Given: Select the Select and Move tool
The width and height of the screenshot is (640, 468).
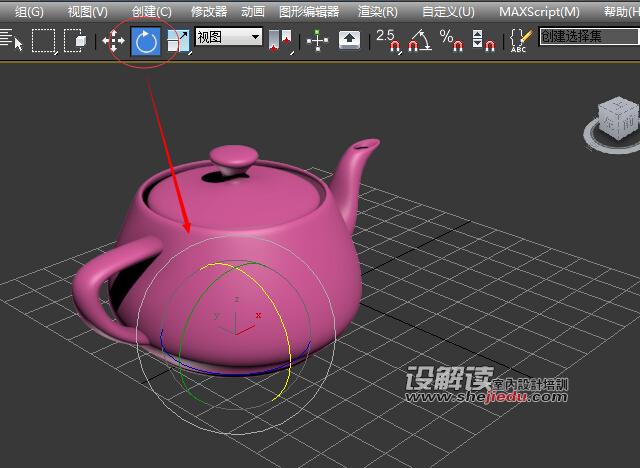Looking at the screenshot, I should pyautogui.click(x=114, y=41).
